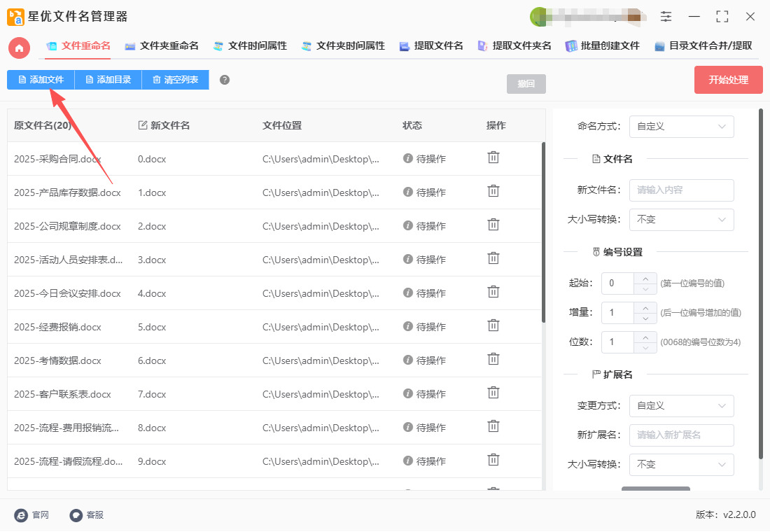Remove 2025-经费报销.docx using its trash icon
This screenshot has width=770, height=532.
493,325
